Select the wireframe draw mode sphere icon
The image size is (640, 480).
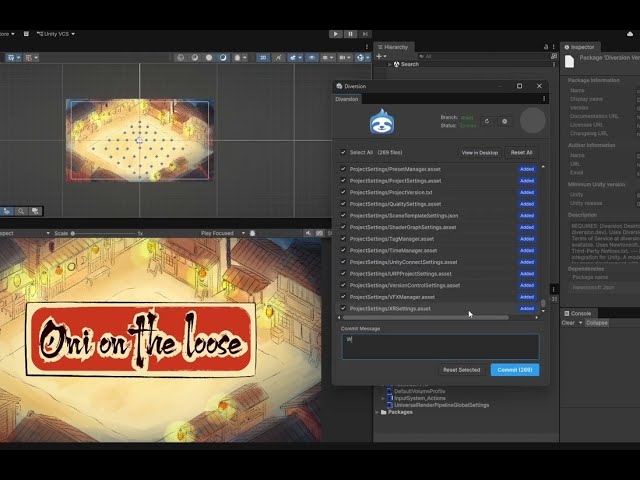point(180,58)
